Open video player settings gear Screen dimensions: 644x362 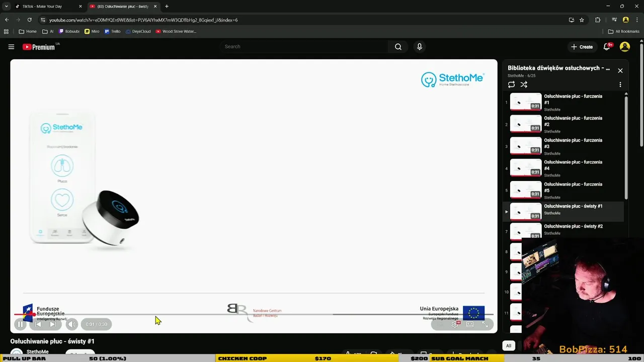tap(455, 324)
